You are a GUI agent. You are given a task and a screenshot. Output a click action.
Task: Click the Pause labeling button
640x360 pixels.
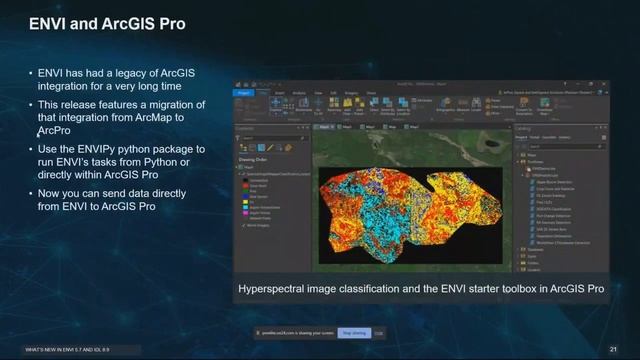[x=496, y=100]
